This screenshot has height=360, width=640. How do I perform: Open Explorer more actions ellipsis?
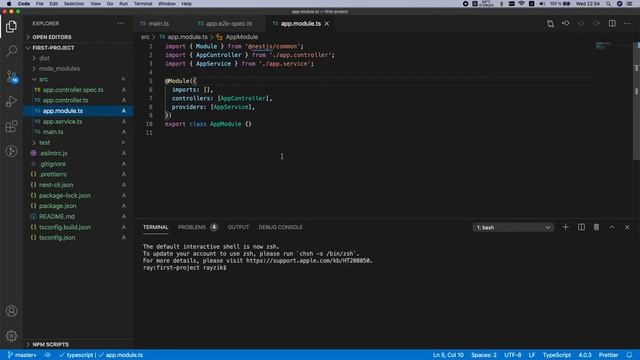(x=121, y=24)
